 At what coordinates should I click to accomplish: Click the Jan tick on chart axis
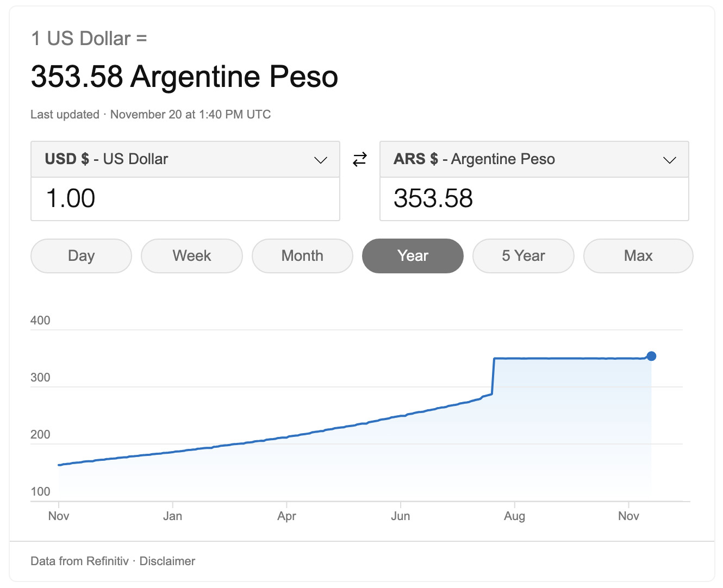(x=172, y=516)
